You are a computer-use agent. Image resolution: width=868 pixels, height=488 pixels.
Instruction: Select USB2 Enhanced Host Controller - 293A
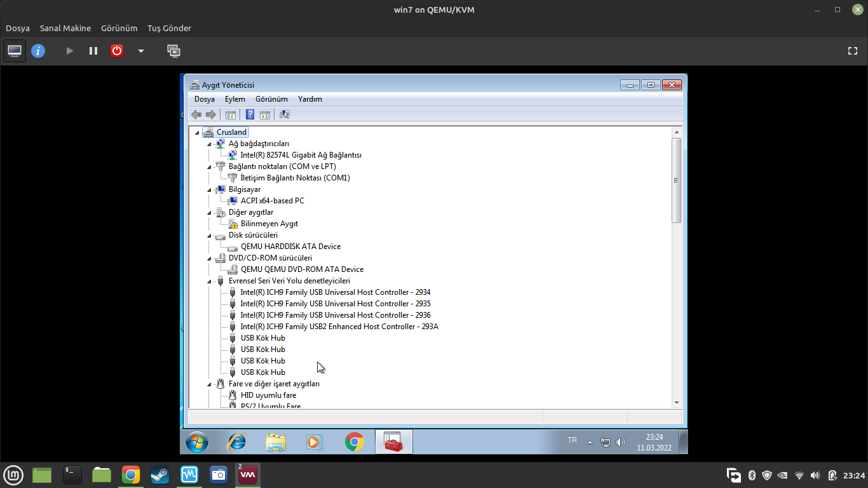339,327
